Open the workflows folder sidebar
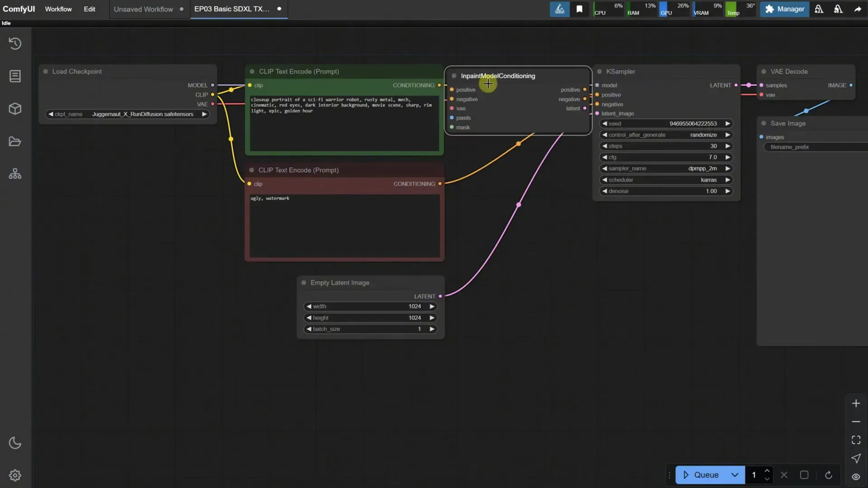Image resolution: width=868 pixels, height=488 pixels. [x=15, y=141]
